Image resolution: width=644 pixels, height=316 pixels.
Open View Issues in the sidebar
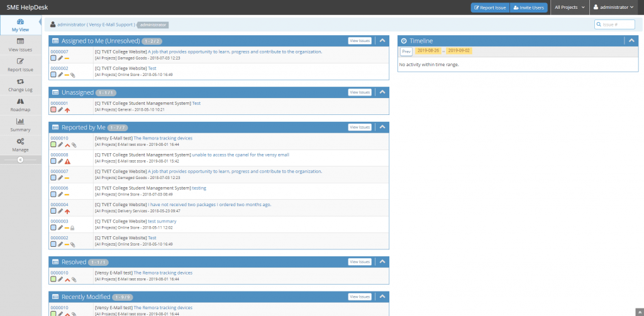[21, 45]
